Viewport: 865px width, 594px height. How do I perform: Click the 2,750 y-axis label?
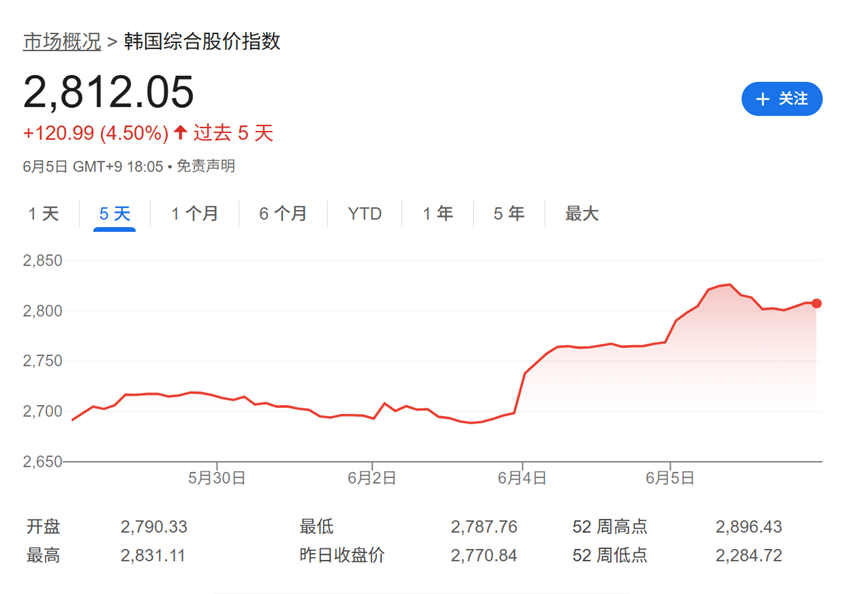coord(42,361)
